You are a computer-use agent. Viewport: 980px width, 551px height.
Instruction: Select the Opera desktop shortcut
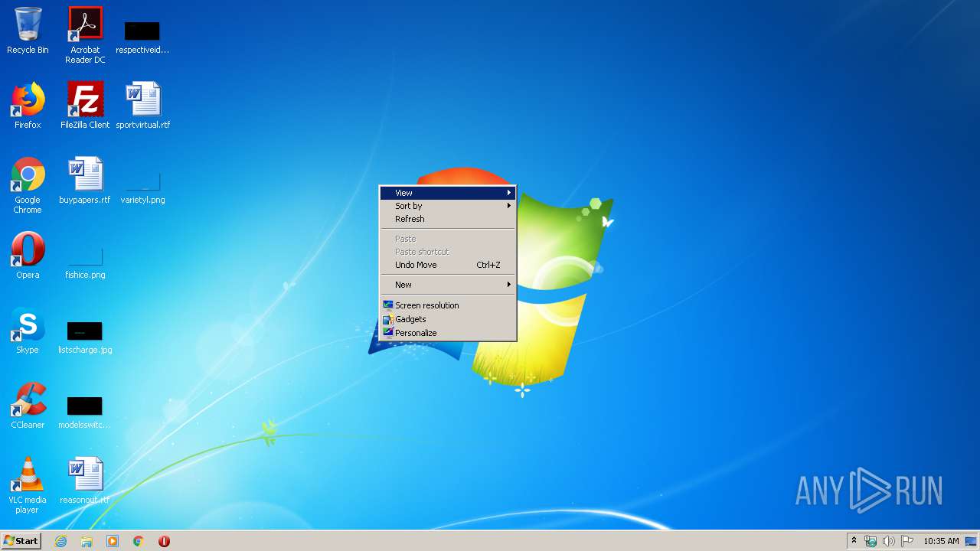coord(28,256)
